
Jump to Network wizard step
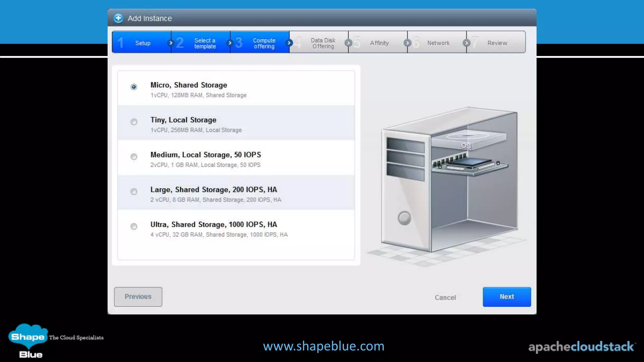[437, 42]
